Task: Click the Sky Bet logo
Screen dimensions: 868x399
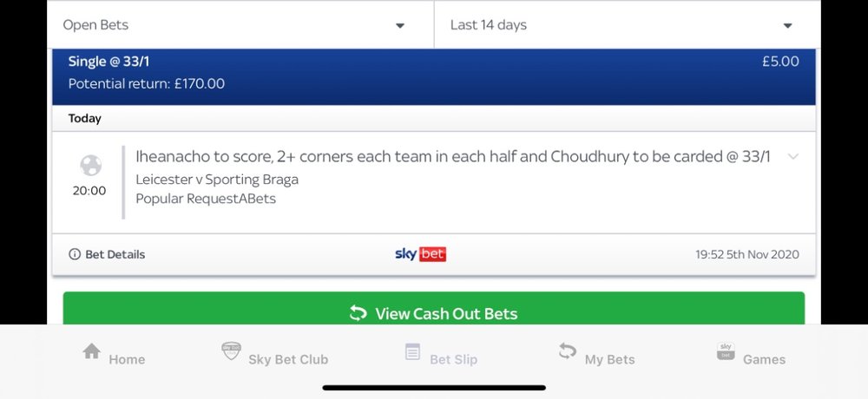Action: [421, 254]
